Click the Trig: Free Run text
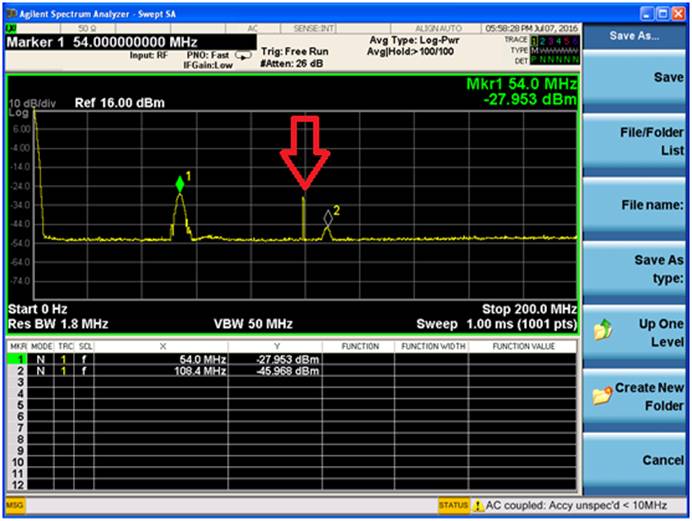This screenshot has height=521, width=692. (295, 52)
